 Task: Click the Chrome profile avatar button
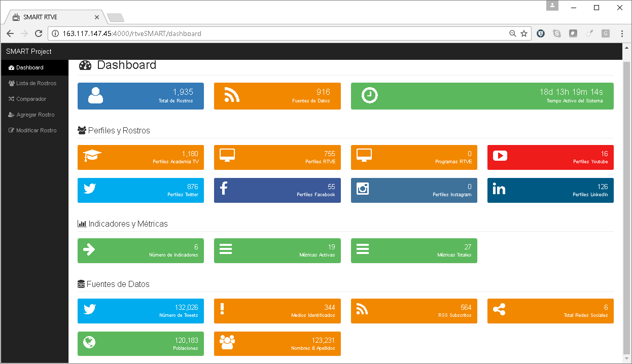(552, 6)
